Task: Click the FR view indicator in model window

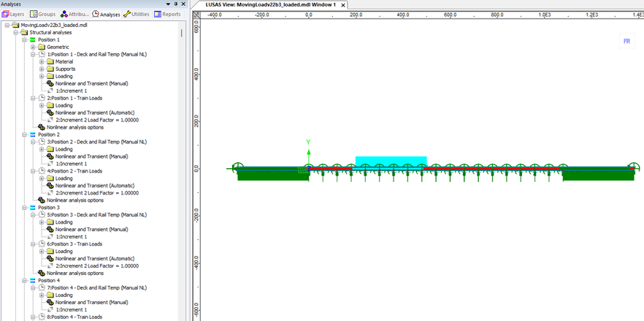Action: coord(626,42)
